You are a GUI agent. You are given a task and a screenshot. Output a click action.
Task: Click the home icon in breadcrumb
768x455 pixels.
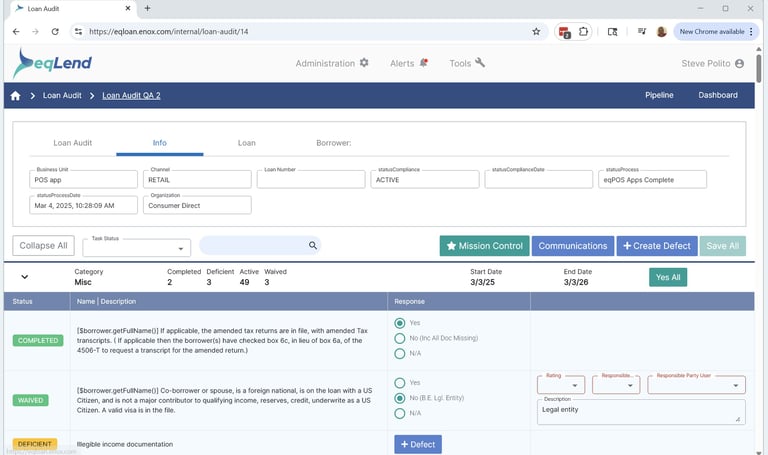pyautogui.click(x=15, y=96)
